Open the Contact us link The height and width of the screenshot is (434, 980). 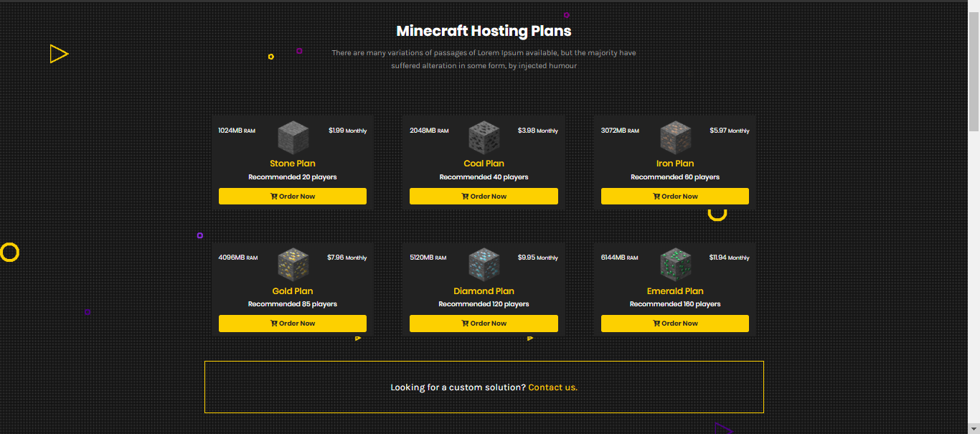(x=552, y=387)
